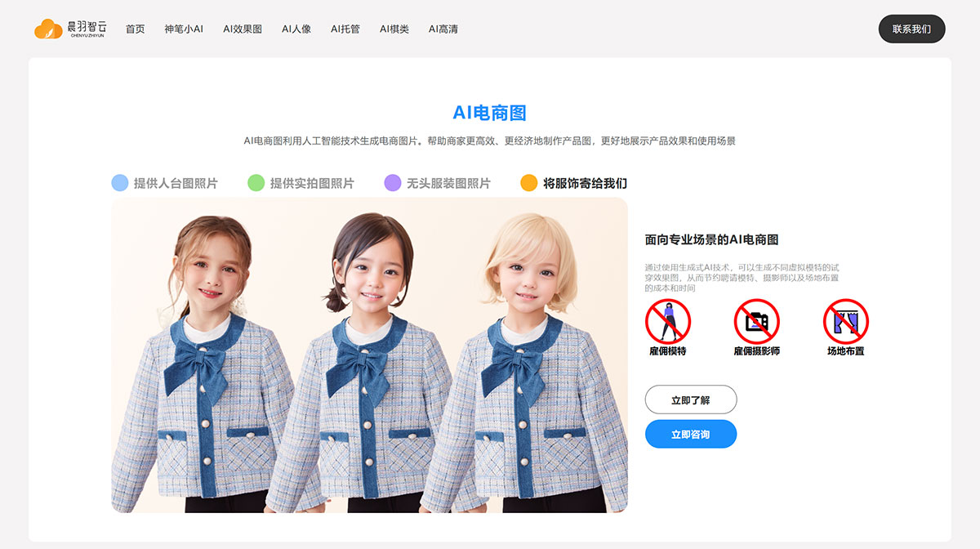
Task: Open the AI人像 section
Action: (296, 29)
